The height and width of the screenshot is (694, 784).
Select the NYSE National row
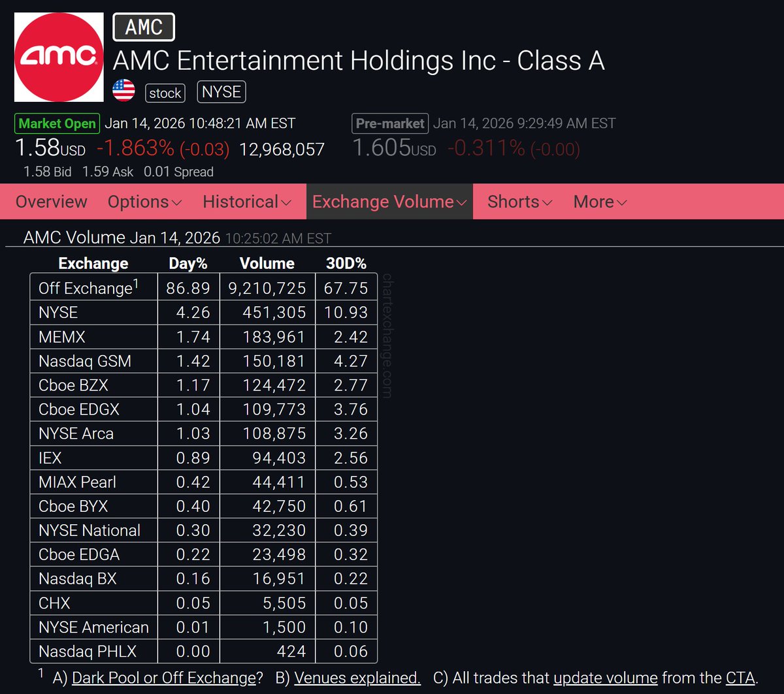pos(203,530)
